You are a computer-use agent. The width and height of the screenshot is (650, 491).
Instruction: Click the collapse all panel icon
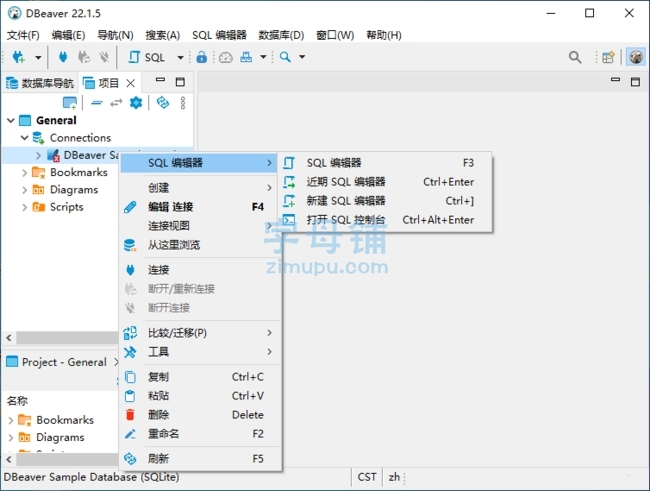[x=97, y=103]
